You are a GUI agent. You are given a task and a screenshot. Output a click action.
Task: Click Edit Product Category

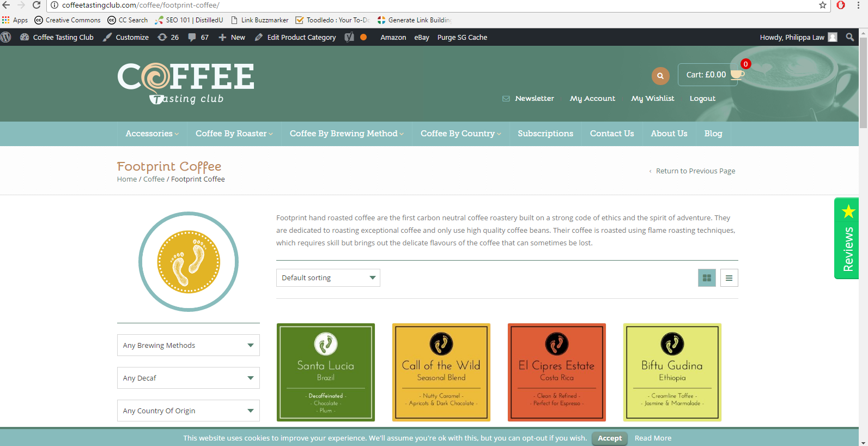tap(295, 37)
